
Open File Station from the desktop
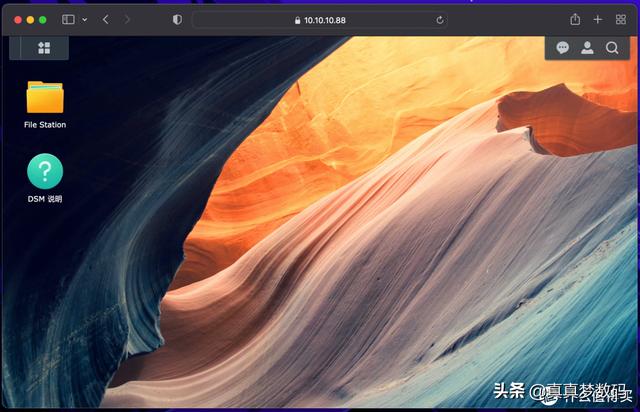pyautogui.click(x=45, y=97)
